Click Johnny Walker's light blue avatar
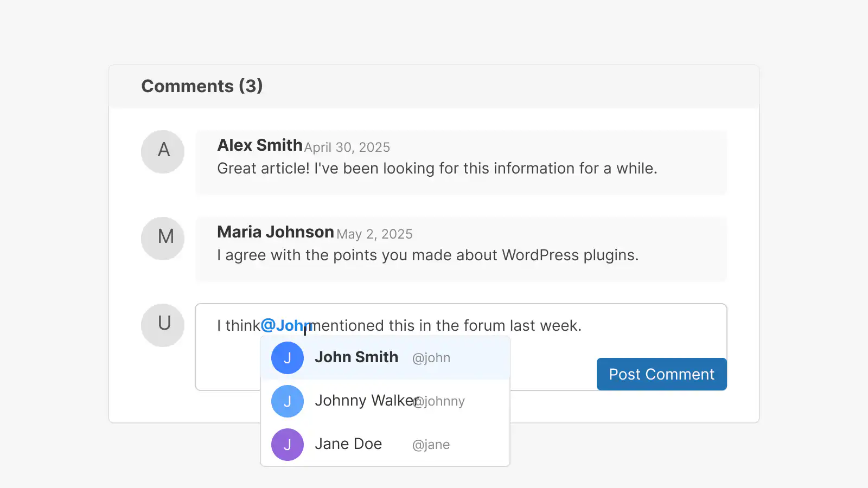The width and height of the screenshot is (868, 488). coord(288,401)
